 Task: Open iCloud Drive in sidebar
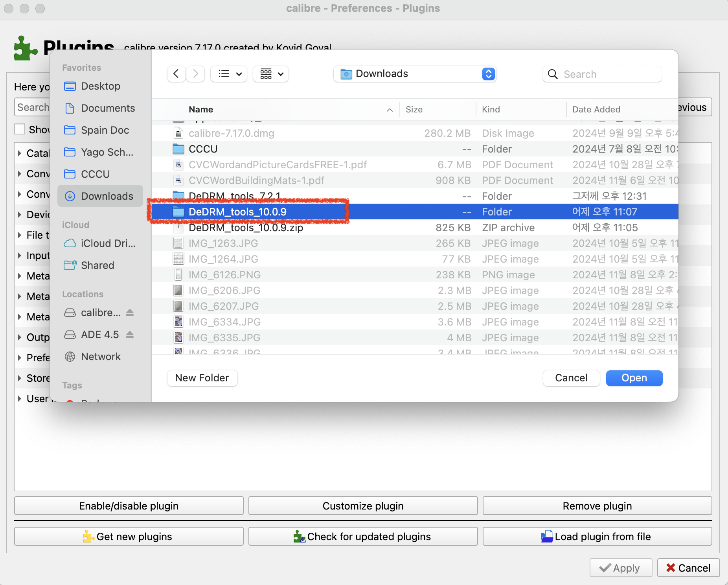[100, 243]
